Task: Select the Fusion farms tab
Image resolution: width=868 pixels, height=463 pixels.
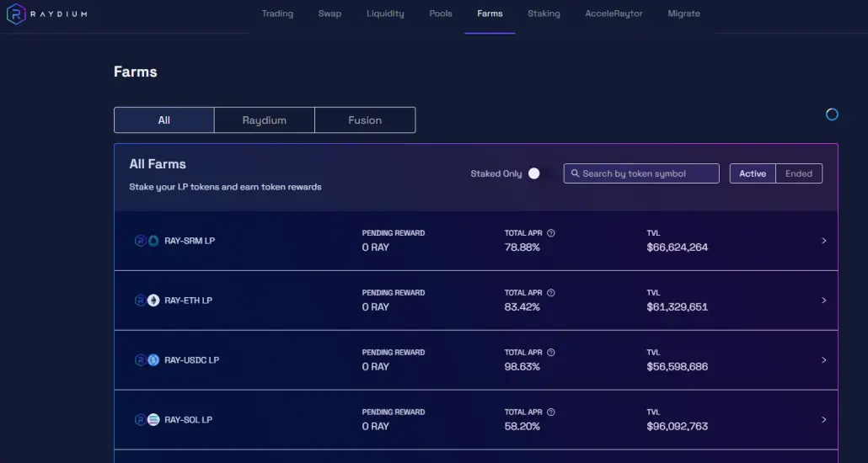Action: point(365,120)
